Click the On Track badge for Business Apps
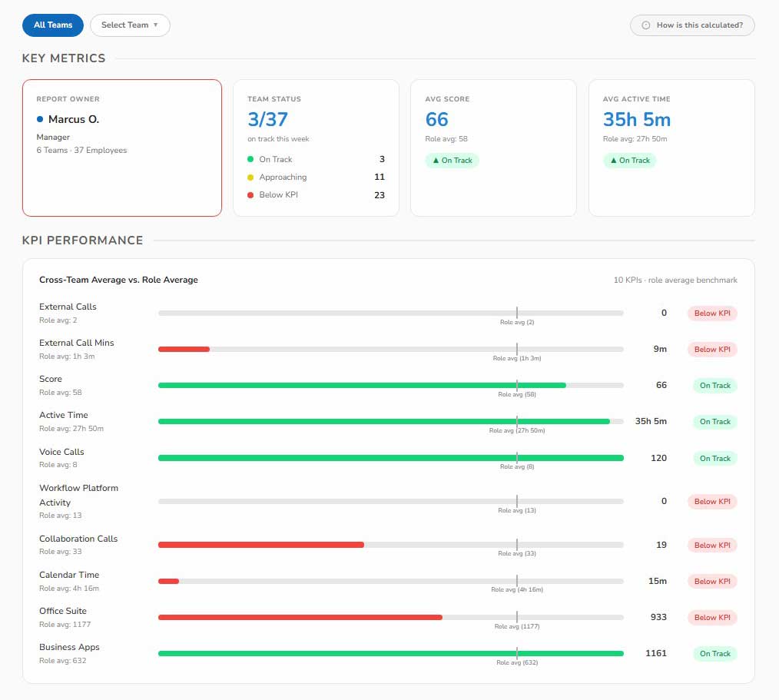779x700 pixels. [x=715, y=653]
